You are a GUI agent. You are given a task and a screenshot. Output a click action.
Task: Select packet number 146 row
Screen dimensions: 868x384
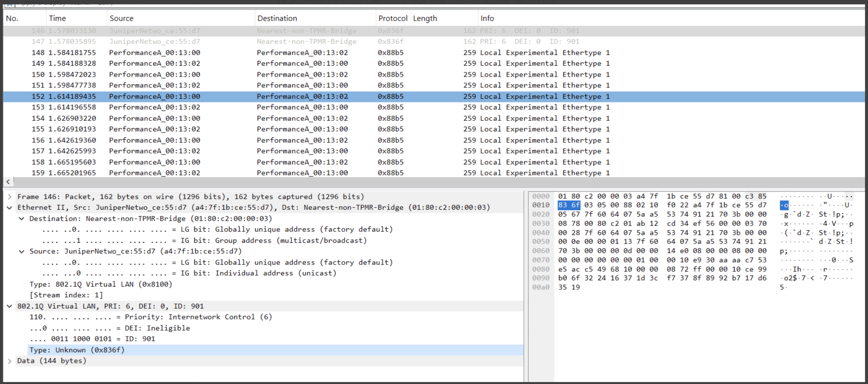(x=434, y=31)
